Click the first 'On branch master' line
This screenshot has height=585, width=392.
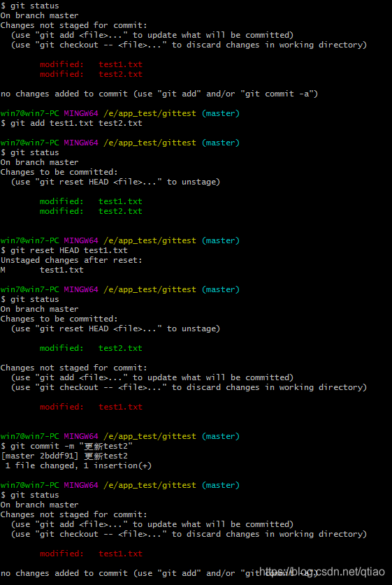[x=40, y=15]
